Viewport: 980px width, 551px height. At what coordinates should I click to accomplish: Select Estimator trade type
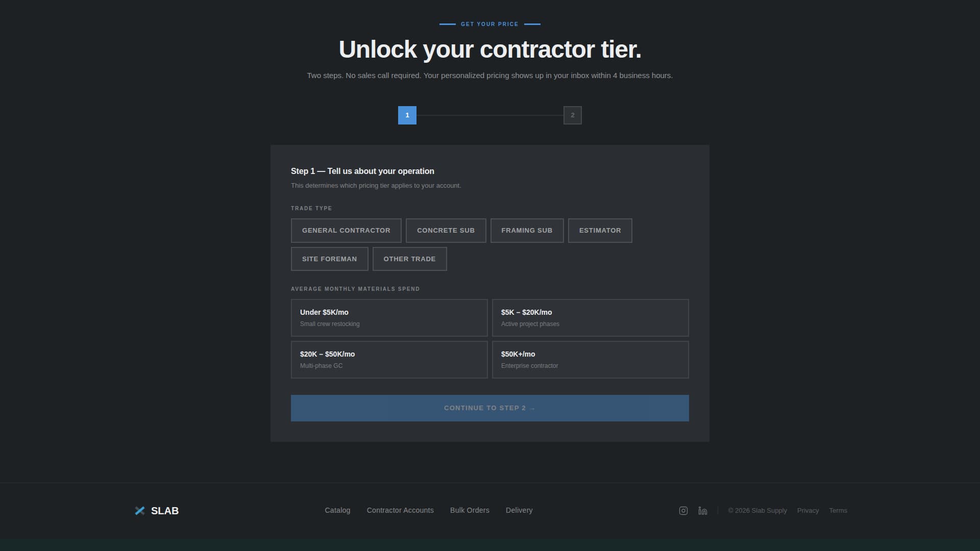pos(600,230)
